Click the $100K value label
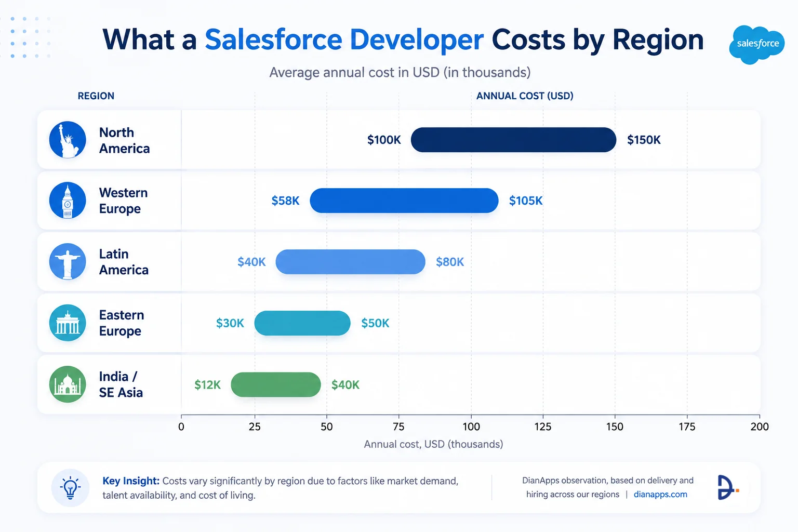The width and height of the screenshot is (798, 532). click(384, 140)
